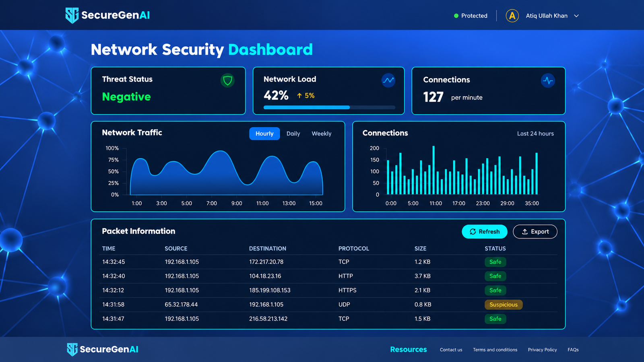Click the Negative threat status text
The height and width of the screenshot is (362, 644).
(x=126, y=97)
